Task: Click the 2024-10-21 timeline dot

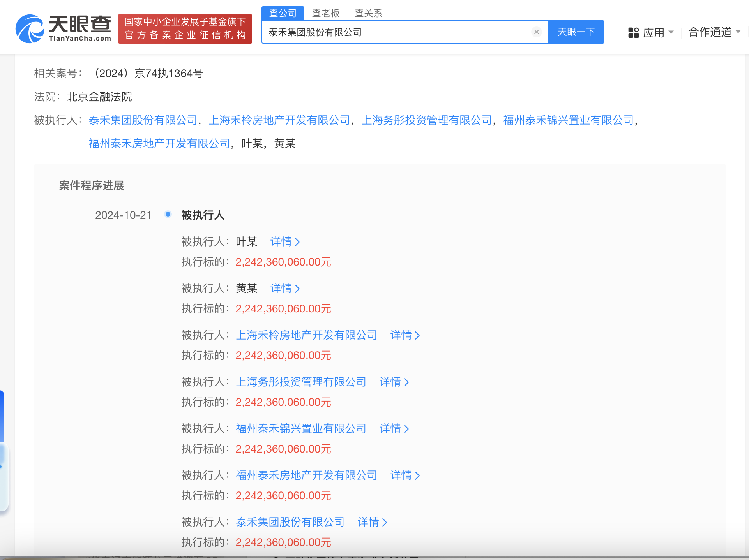Action: coord(168,214)
